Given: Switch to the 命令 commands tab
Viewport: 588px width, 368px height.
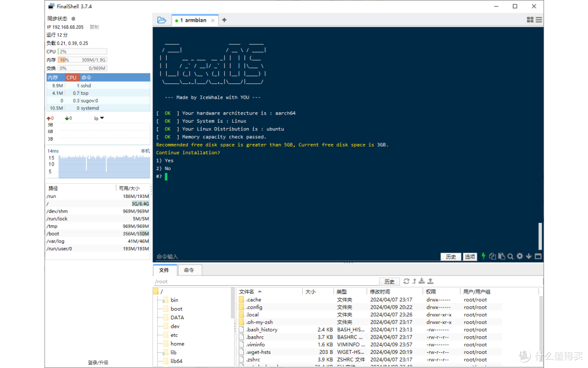Looking at the screenshot, I should pos(189,270).
